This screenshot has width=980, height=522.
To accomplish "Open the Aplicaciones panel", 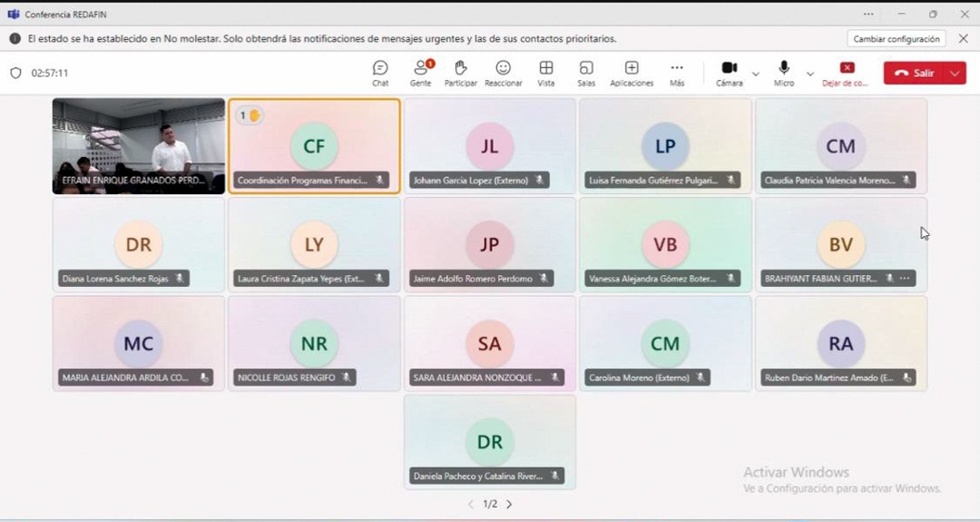I will coord(632,73).
